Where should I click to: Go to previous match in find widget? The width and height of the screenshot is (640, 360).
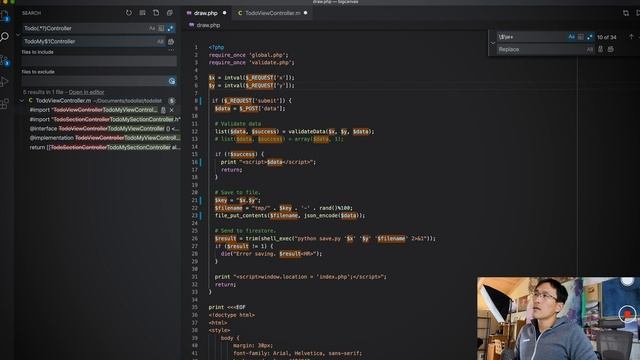point(631,37)
